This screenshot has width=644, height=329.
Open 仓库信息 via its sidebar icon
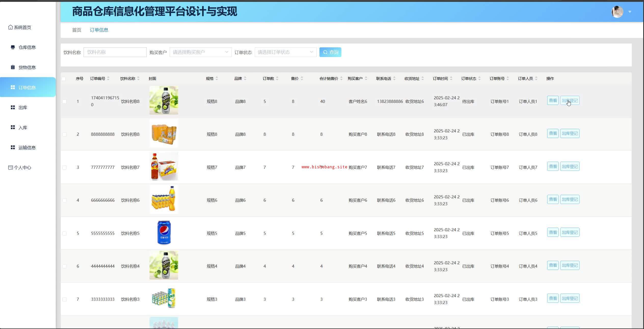tap(13, 47)
